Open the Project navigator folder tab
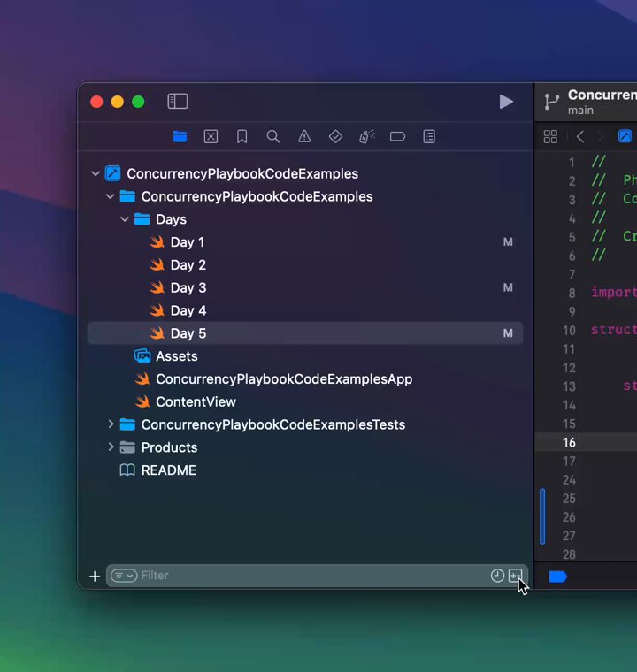The image size is (637, 672). [x=180, y=137]
